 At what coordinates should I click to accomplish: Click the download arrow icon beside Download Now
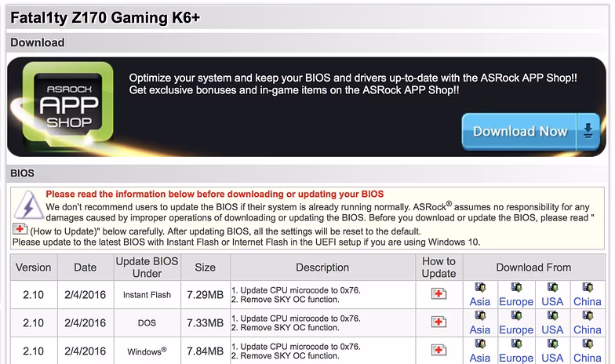(588, 132)
